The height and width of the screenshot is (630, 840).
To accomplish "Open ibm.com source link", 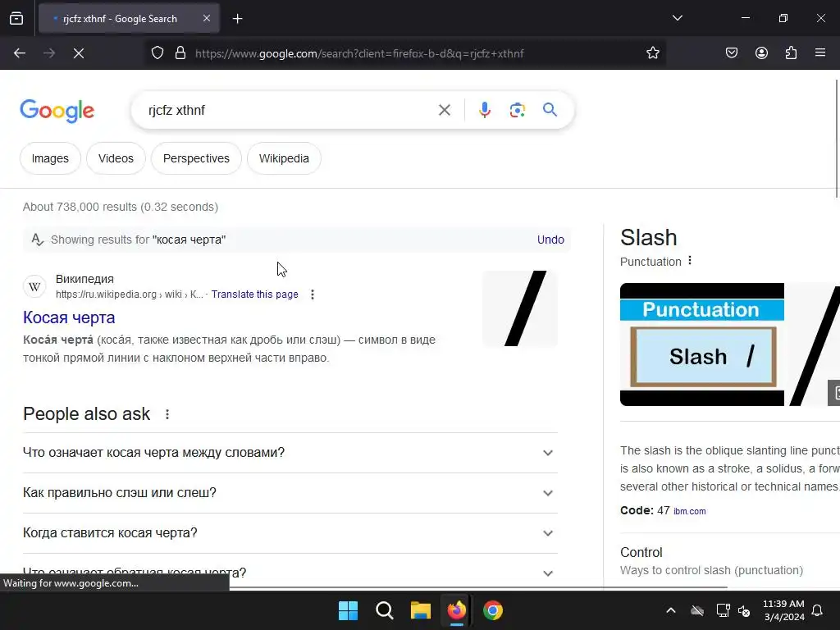I will point(689,512).
